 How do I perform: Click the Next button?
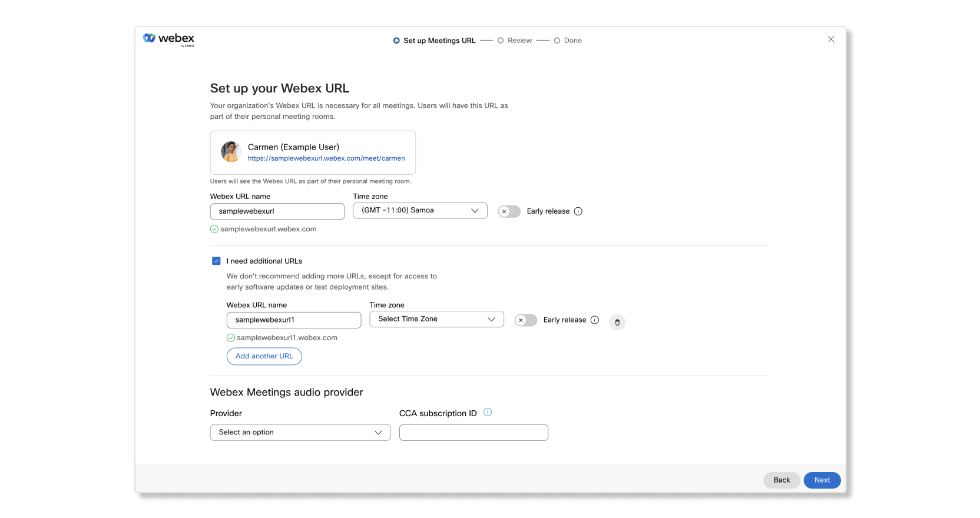[x=822, y=480]
